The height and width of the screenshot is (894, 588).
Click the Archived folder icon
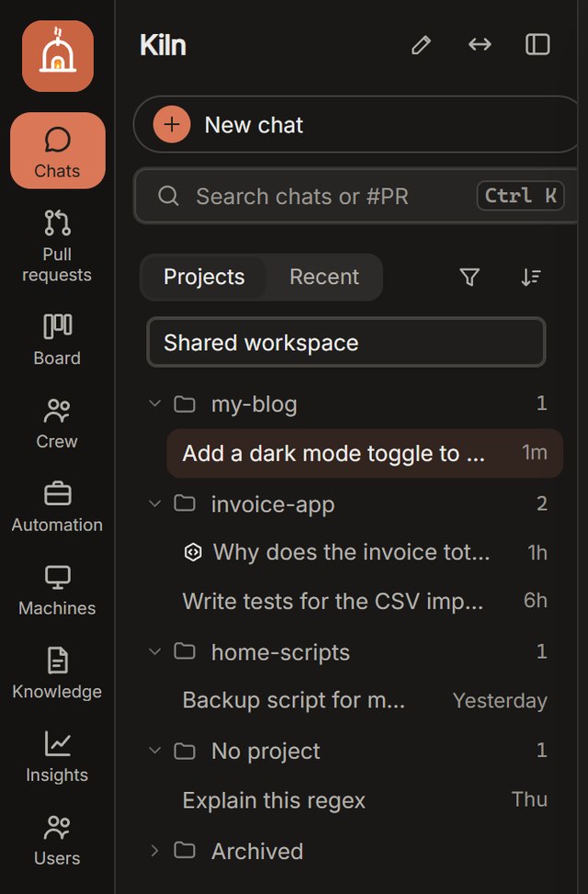click(x=185, y=850)
